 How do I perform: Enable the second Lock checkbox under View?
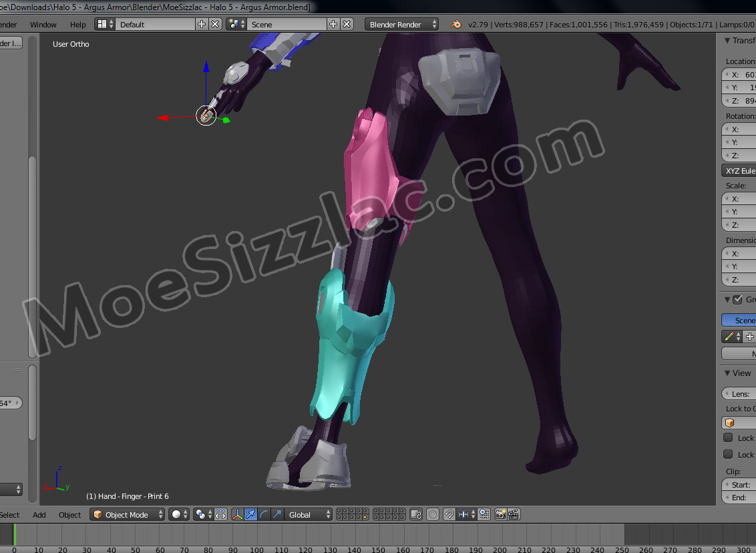tap(728, 454)
